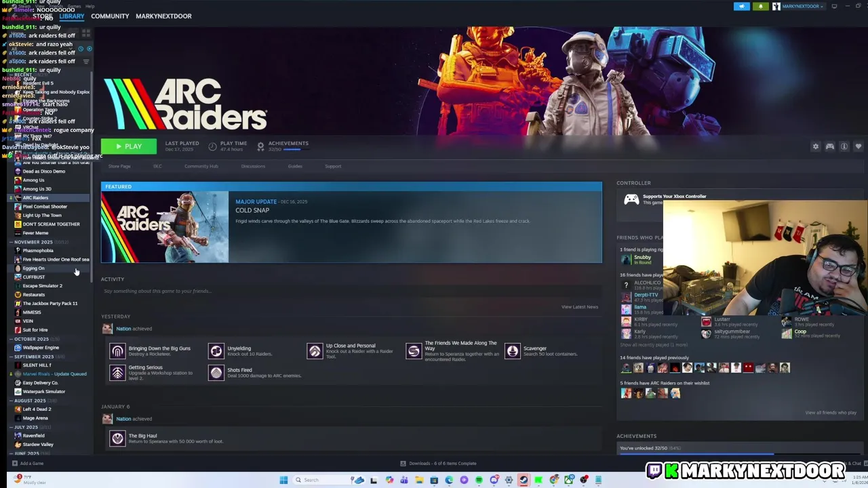Open Windows Settings from taskbar
Viewport: 868px width, 488px height.
509,480
